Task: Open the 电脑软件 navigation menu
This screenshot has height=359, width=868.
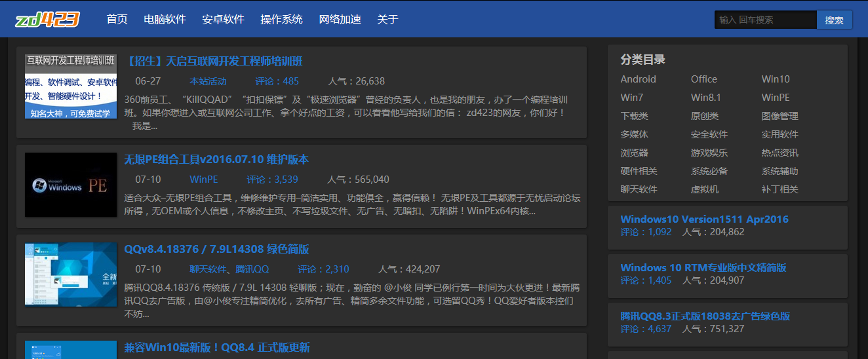Action: pyautogui.click(x=165, y=19)
